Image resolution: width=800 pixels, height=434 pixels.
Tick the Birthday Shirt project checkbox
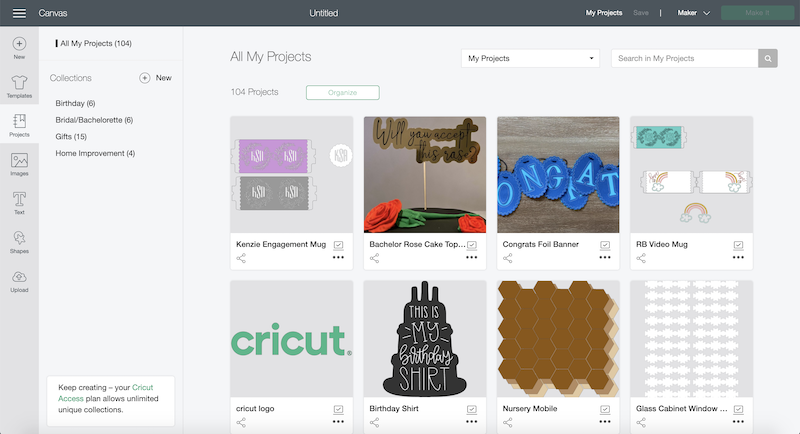[x=472, y=410]
